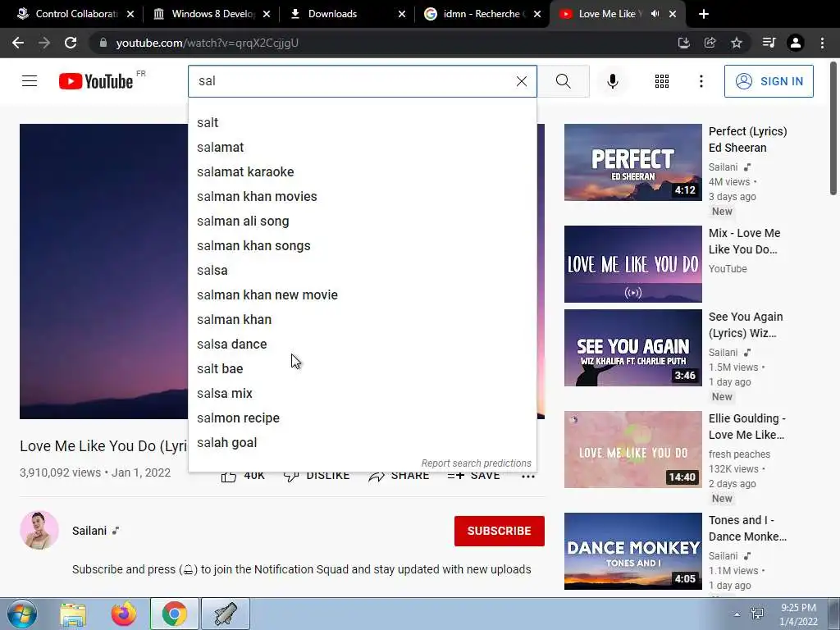Select 'salman khan new movie' suggestion
This screenshot has width=840, height=630.
click(362, 295)
